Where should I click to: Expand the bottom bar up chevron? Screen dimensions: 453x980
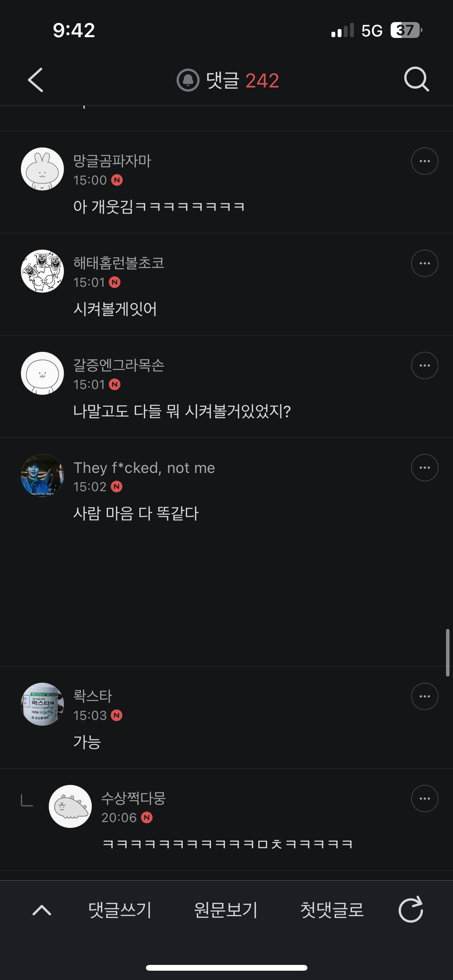42,910
